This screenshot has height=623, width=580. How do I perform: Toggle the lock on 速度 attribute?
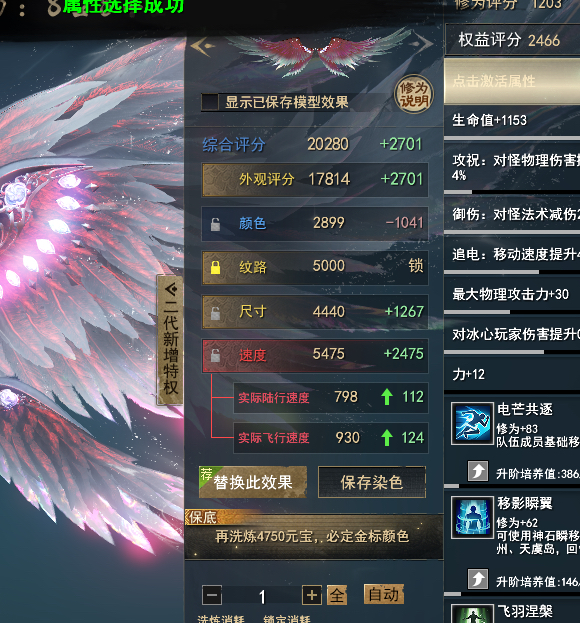[215, 355]
